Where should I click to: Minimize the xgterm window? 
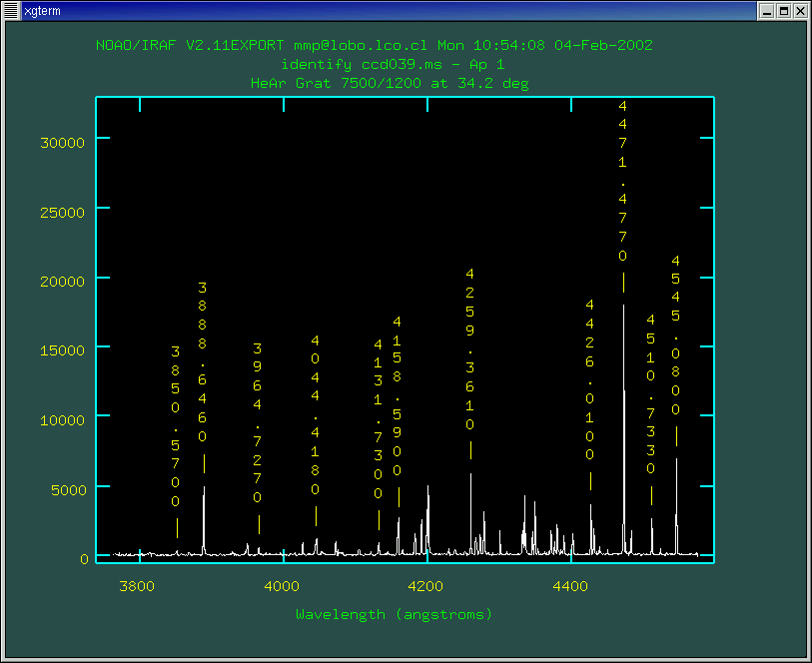[767, 11]
